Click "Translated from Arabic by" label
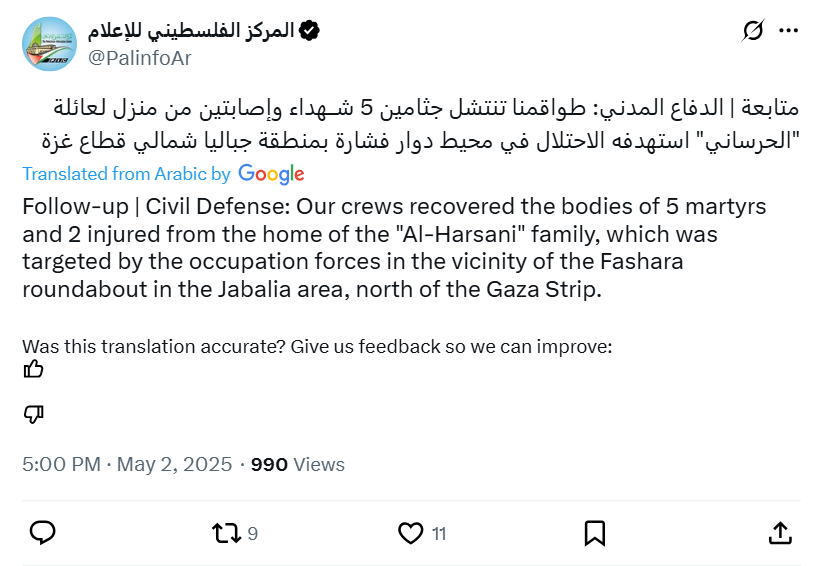823x566 pixels. click(x=127, y=174)
